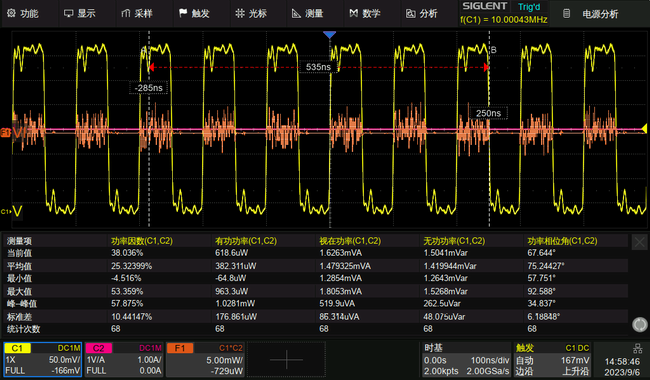Reset measurement statistics with the circular icon
This screenshot has height=380, width=650.
tap(639, 324)
